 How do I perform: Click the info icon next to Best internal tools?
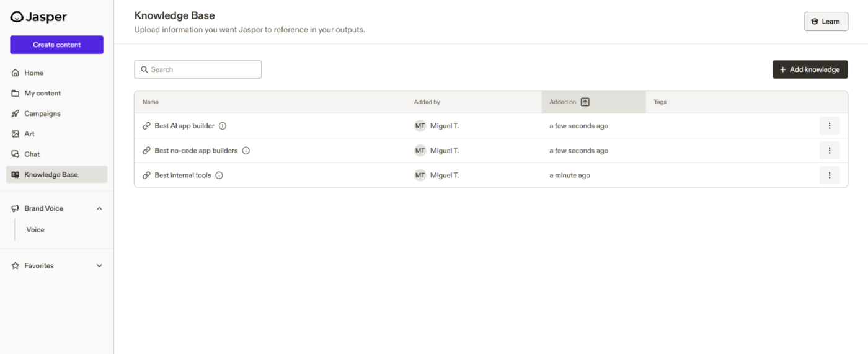pos(219,175)
